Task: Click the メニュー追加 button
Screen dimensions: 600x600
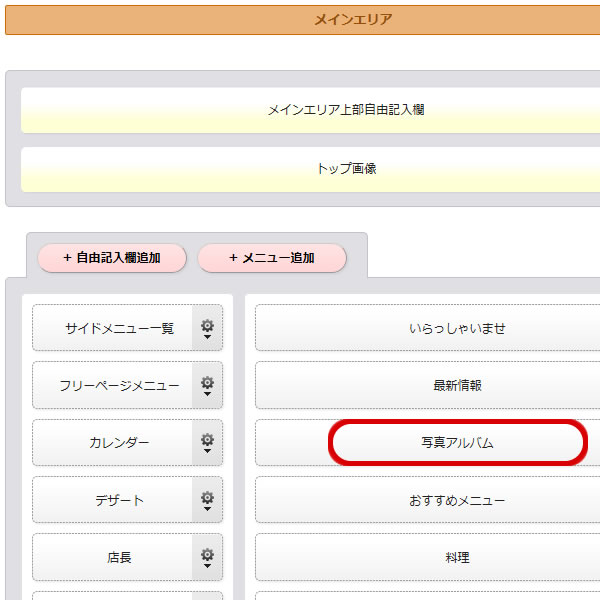Action: [x=272, y=258]
